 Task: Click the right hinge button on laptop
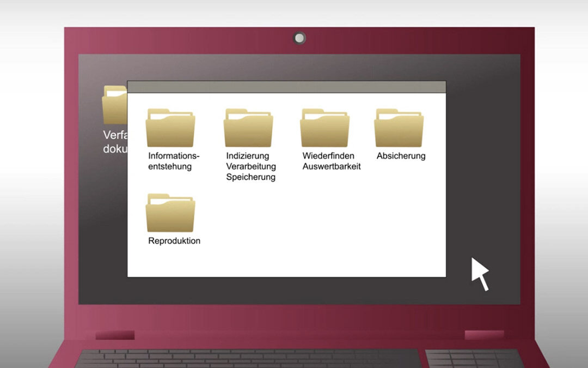coord(484,335)
